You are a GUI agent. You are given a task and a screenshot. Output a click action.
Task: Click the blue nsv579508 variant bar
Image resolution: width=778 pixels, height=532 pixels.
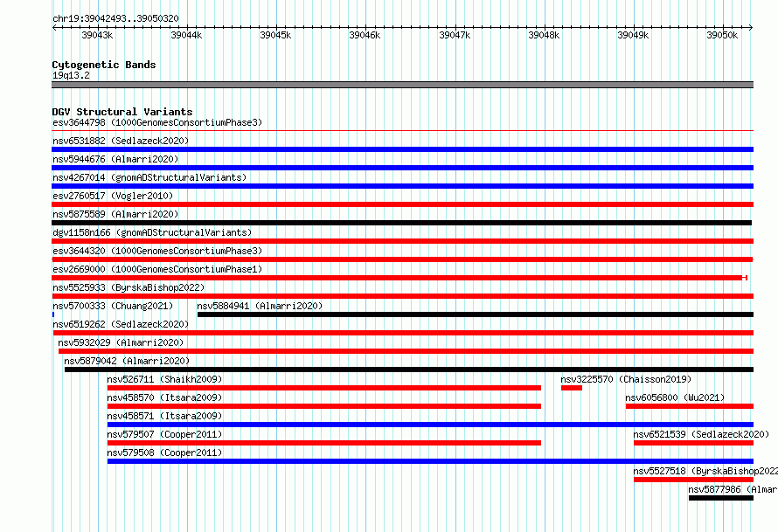430,461
